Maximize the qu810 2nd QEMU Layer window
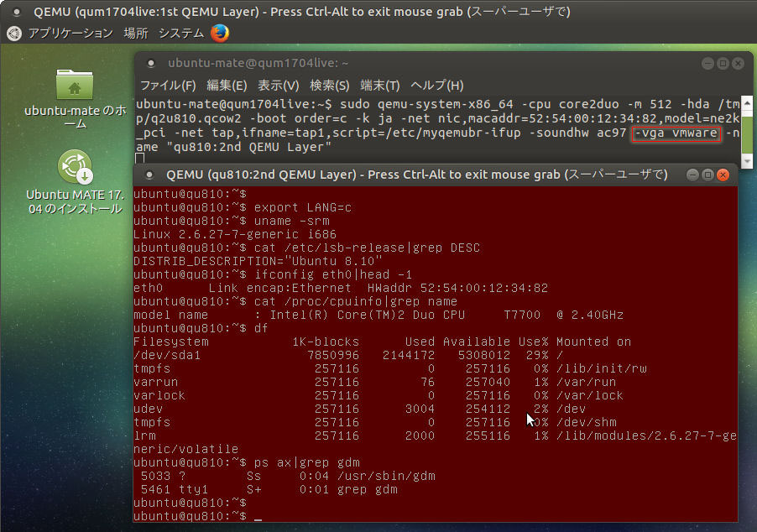 coord(707,175)
